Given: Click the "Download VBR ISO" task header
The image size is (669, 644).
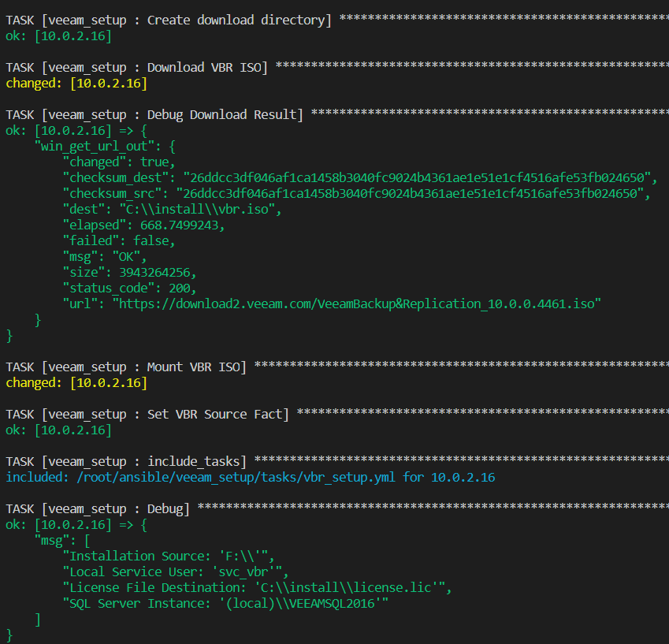Looking at the screenshot, I should (137, 68).
